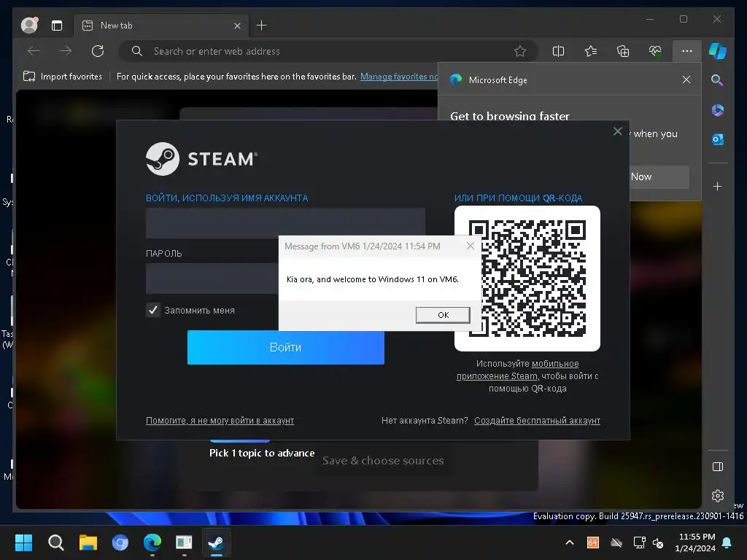Open Outlook icon in Edge sidebar
Viewport: 747px width, 560px height.
(718, 139)
